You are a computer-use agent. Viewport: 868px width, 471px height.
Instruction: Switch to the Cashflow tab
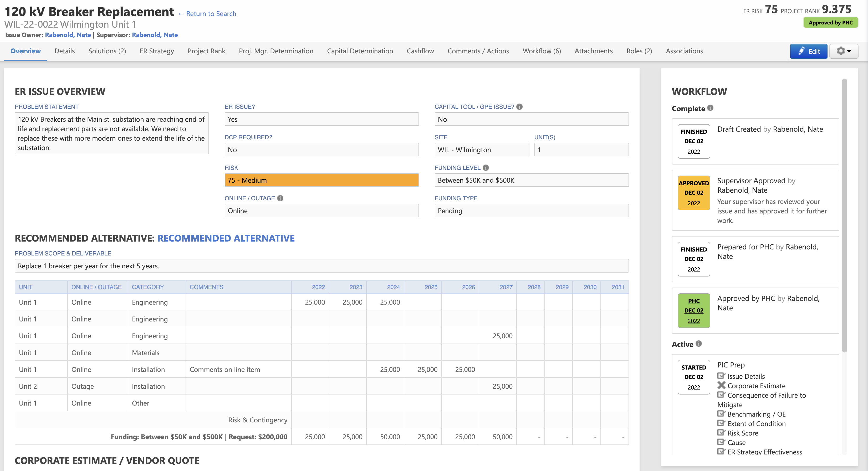tap(420, 51)
